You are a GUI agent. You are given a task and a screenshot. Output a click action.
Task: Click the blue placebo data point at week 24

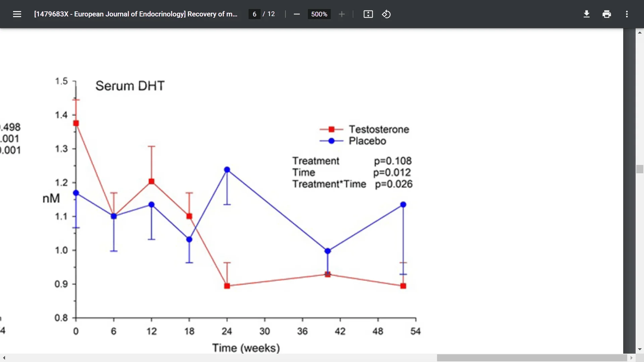point(227,170)
